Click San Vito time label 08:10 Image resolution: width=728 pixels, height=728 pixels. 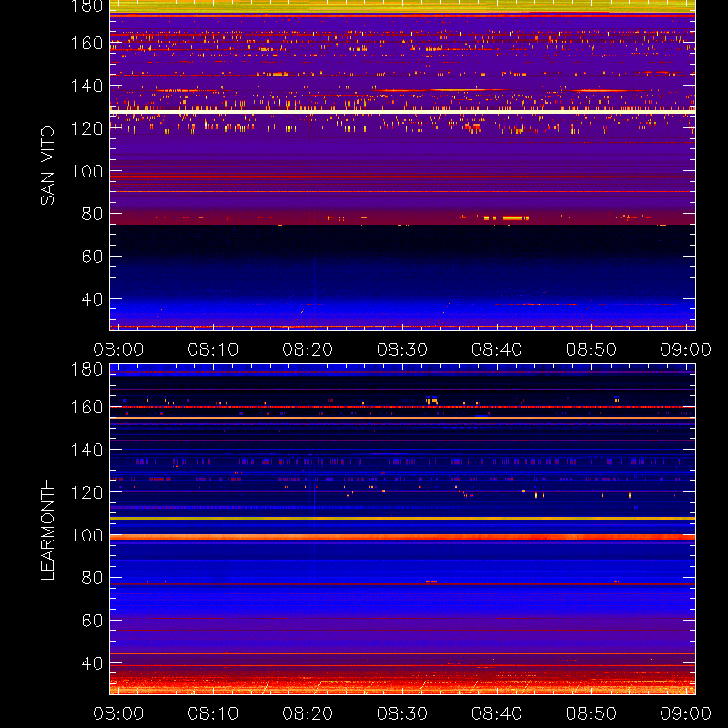point(213,349)
